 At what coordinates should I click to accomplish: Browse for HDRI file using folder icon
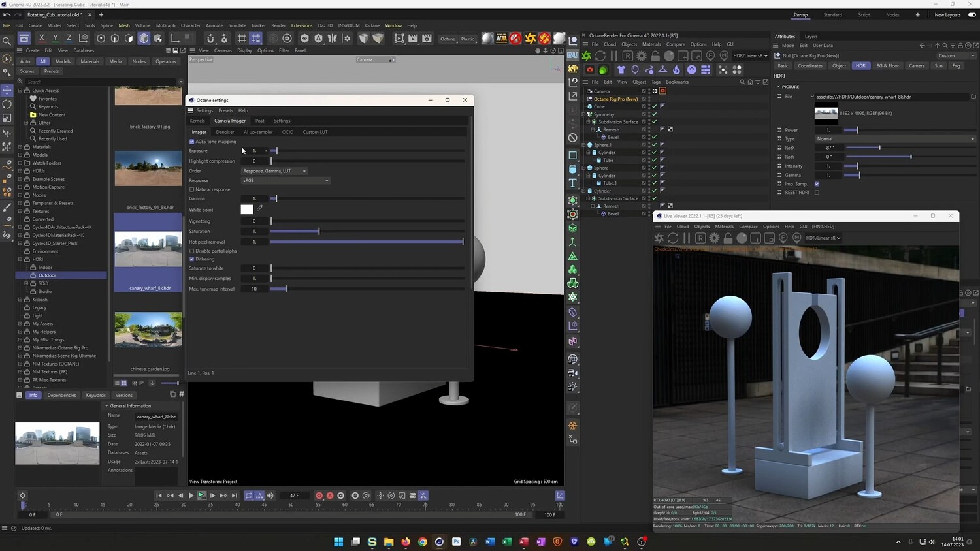click(973, 97)
